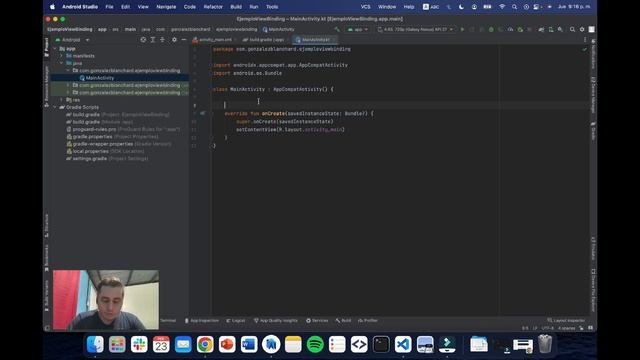Screen dimensions: 640x360
Task: Click Collapse All in the Project panel header
Action: pos(162,40)
